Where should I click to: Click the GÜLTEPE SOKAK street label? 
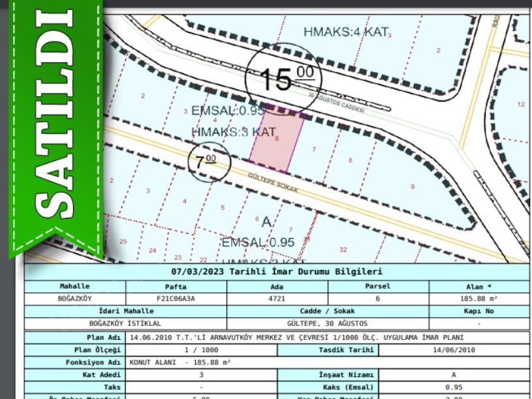(x=273, y=182)
